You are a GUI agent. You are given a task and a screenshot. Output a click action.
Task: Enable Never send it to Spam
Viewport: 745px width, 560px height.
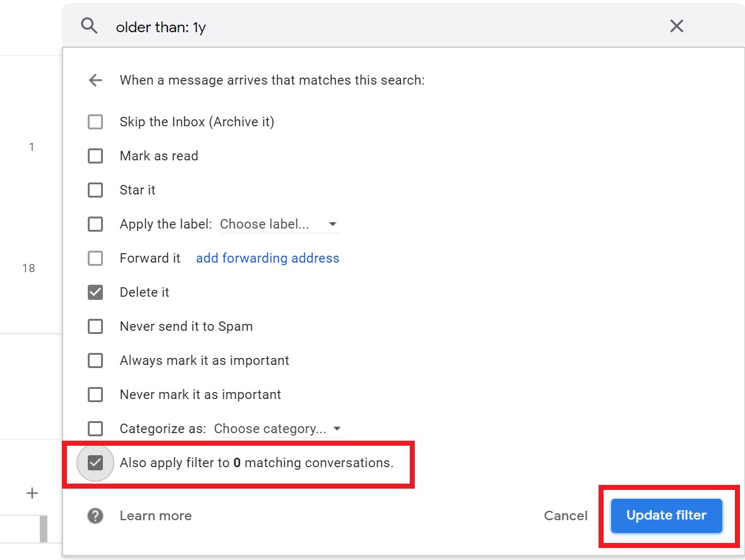pos(95,326)
